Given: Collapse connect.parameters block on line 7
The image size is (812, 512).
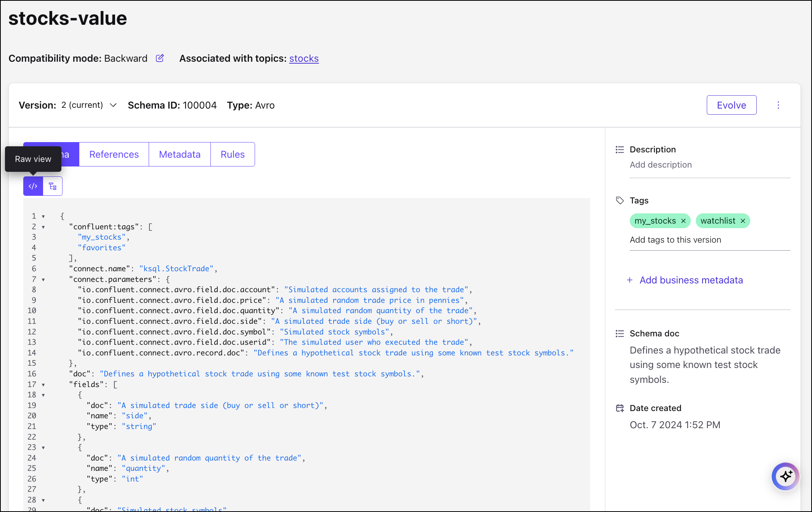Looking at the screenshot, I should (x=43, y=280).
